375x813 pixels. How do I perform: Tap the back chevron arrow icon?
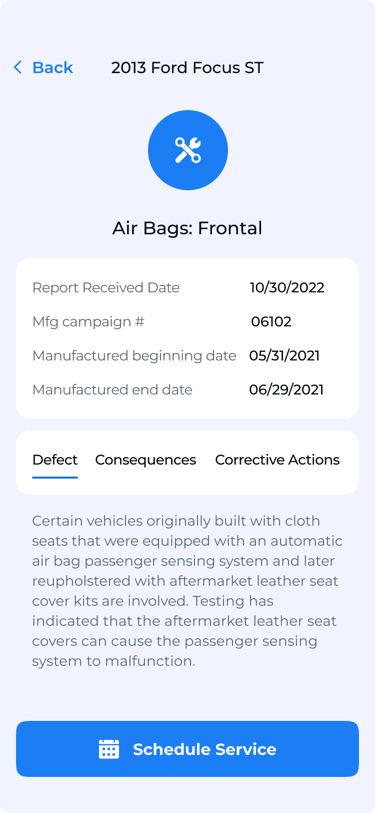[18, 67]
